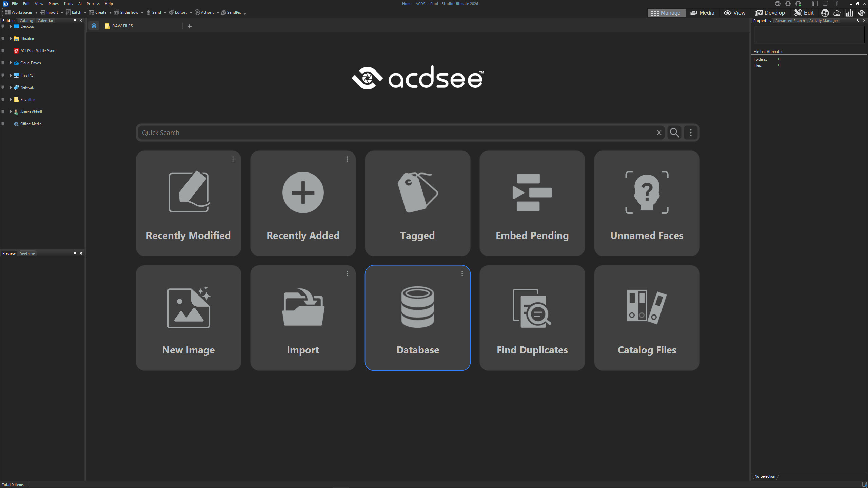Open the Batch dropdown arrow
The image size is (868, 488).
click(85, 13)
